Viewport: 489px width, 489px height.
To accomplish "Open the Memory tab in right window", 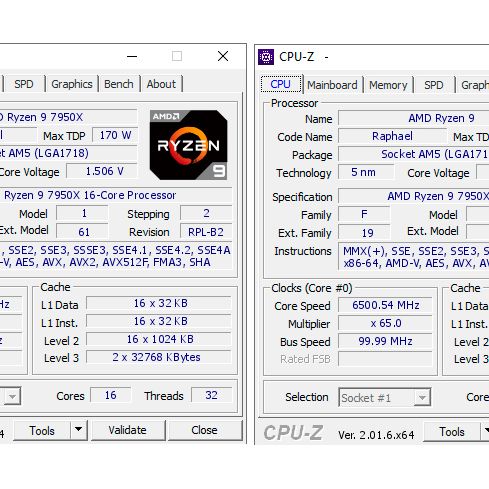I will click(x=388, y=85).
